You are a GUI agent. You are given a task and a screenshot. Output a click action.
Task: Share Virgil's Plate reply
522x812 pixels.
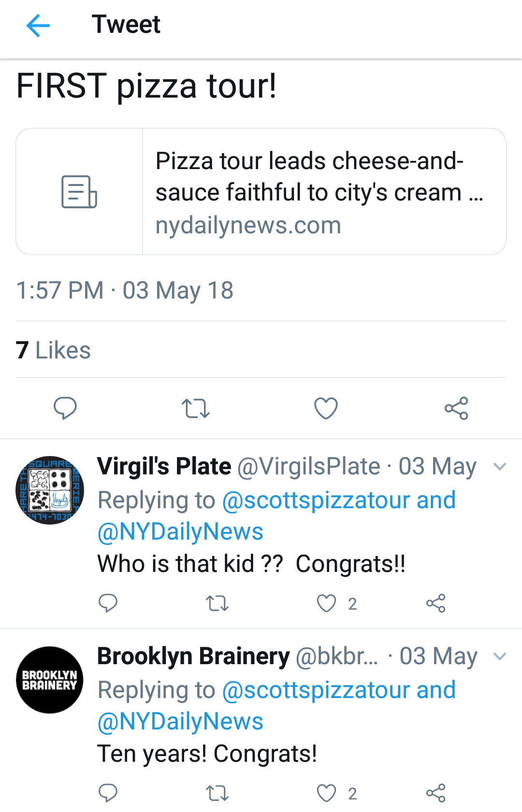pyautogui.click(x=436, y=603)
